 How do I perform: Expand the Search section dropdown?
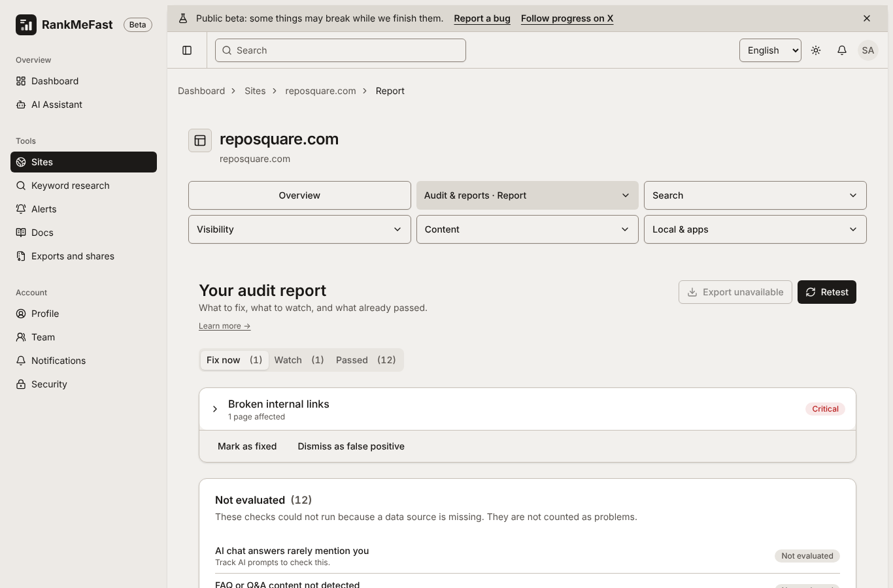pyautogui.click(x=755, y=195)
